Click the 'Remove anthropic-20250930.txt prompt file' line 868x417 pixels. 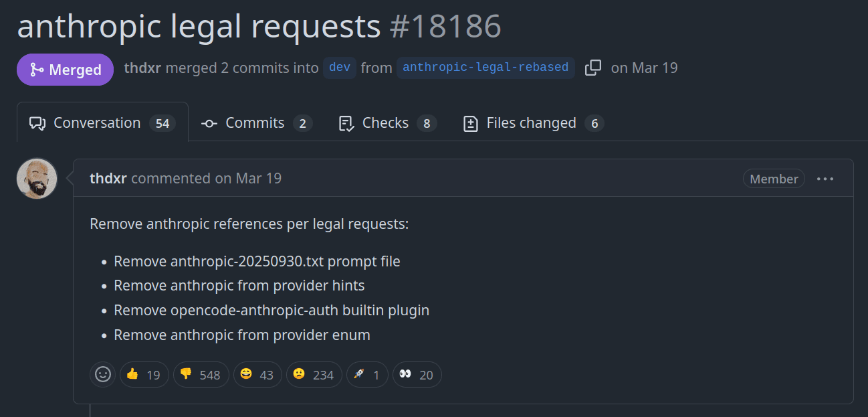point(257,261)
